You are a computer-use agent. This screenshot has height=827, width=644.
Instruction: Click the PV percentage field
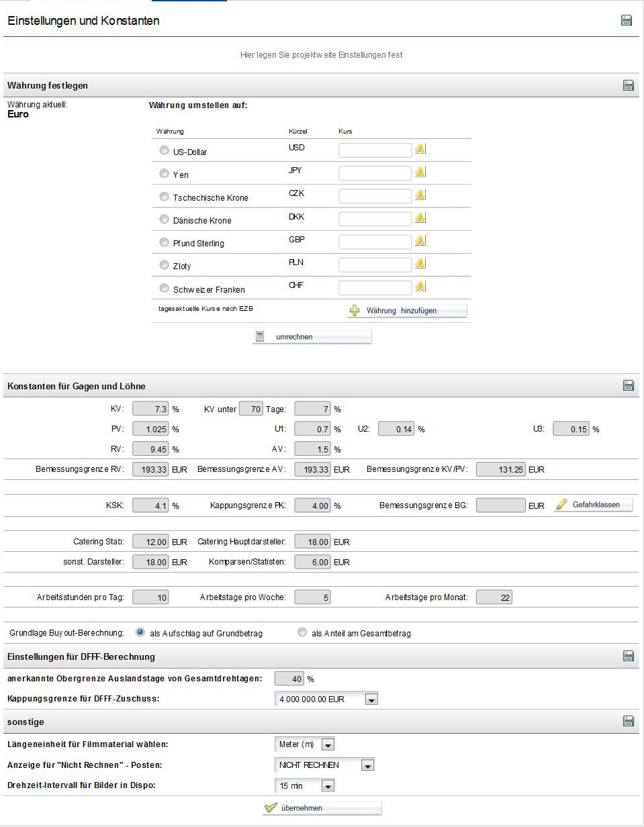point(151,429)
